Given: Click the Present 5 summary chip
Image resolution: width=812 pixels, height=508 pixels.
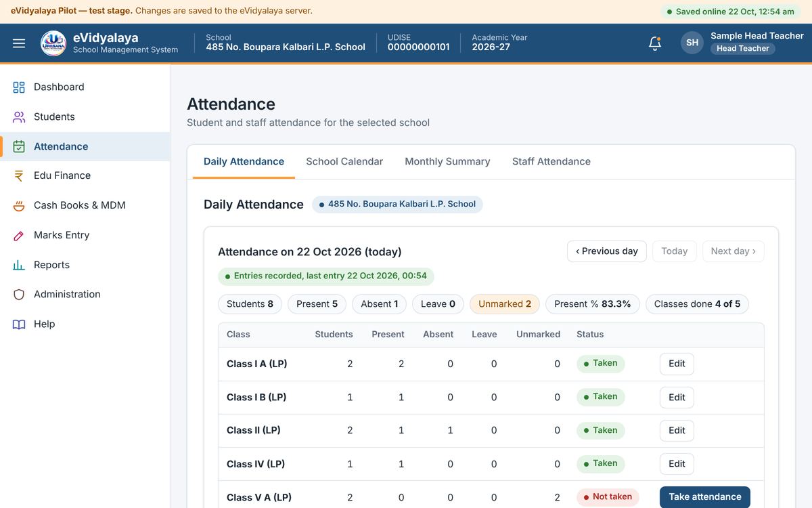Looking at the screenshot, I should tap(317, 304).
